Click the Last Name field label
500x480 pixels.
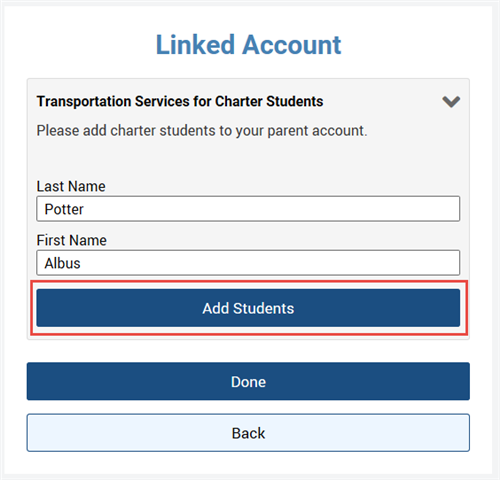[71, 186]
